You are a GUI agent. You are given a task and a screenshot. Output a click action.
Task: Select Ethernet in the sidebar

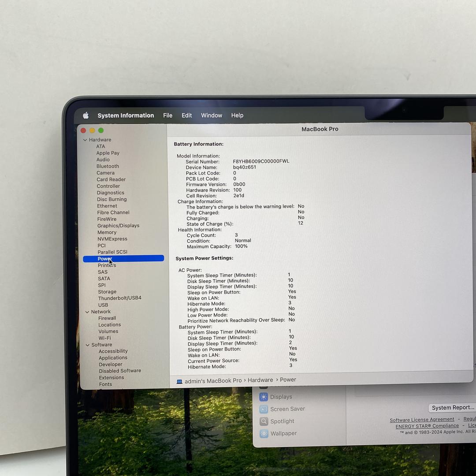(107, 206)
